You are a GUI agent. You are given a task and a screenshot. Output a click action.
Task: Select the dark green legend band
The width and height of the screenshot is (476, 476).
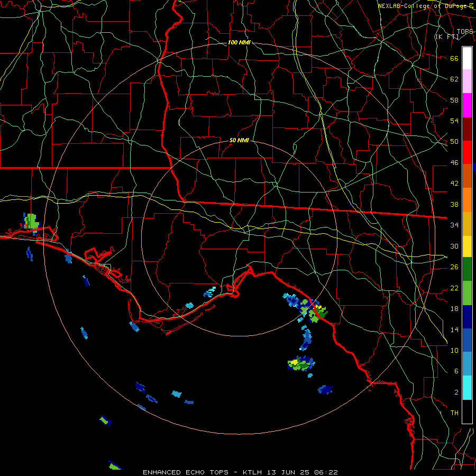point(467,269)
